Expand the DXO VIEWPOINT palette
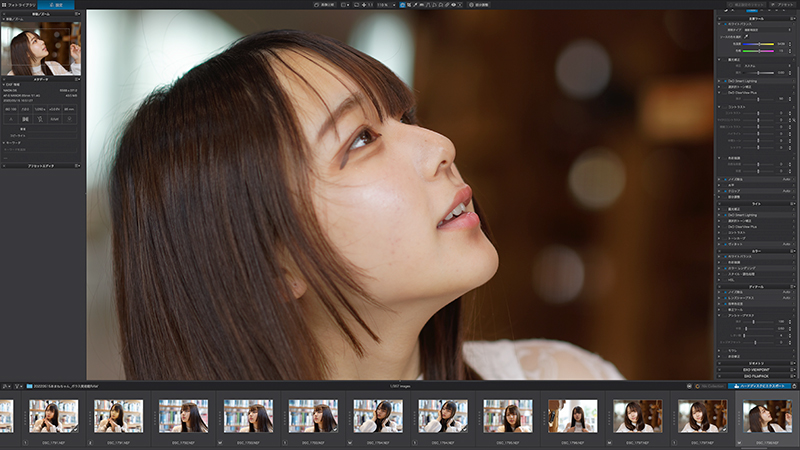The height and width of the screenshot is (450, 800). coord(756,369)
